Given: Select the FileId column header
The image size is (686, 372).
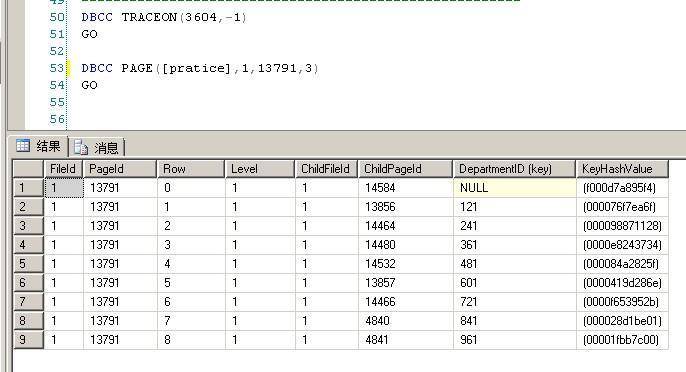Looking at the screenshot, I should pyautogui.click(x=63, y=169).
